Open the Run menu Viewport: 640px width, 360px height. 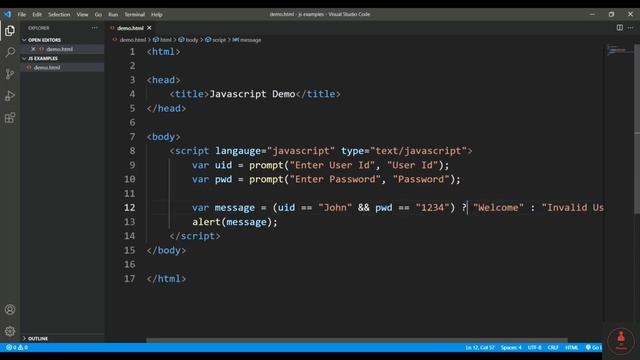pos(113,14)
